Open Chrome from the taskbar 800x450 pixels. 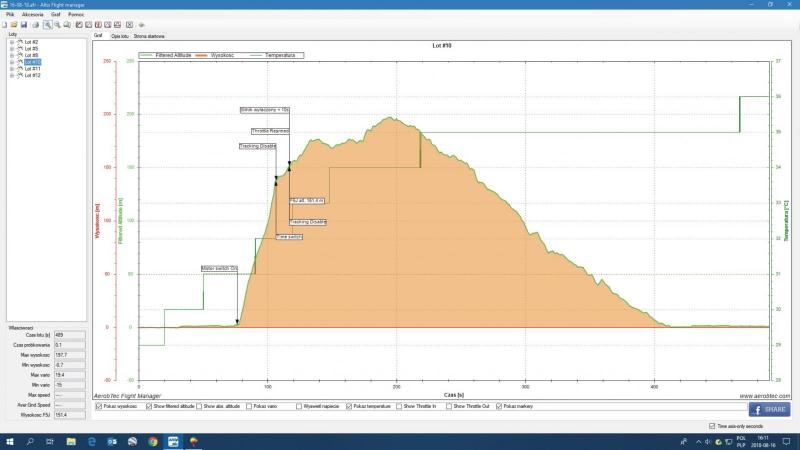tap(153, 440)
